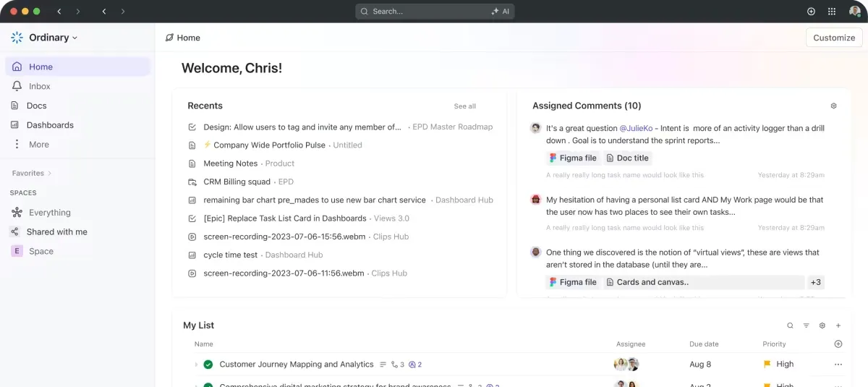
Task: Click the first commenter's avatar
Action: [x=536, y=128]
